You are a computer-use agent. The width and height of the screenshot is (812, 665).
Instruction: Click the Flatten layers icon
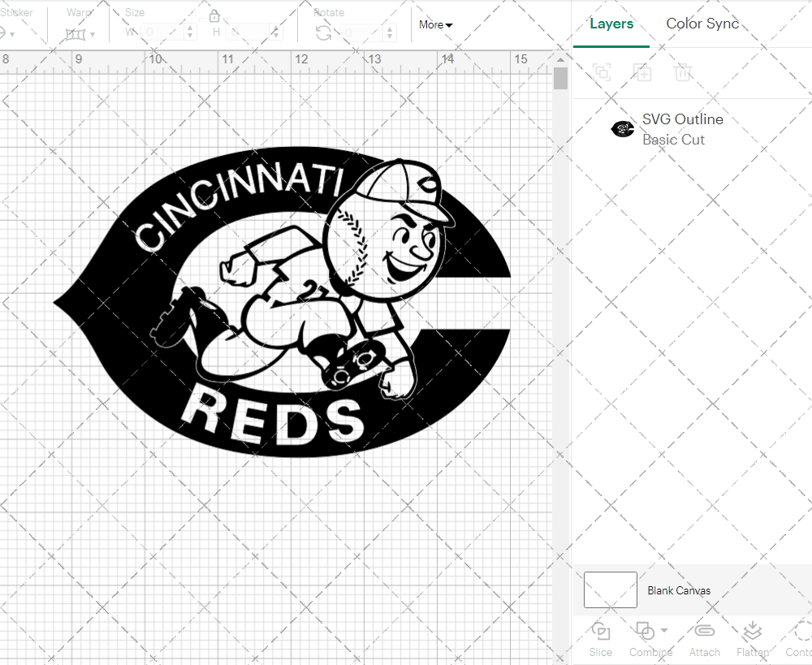[753, 631]
